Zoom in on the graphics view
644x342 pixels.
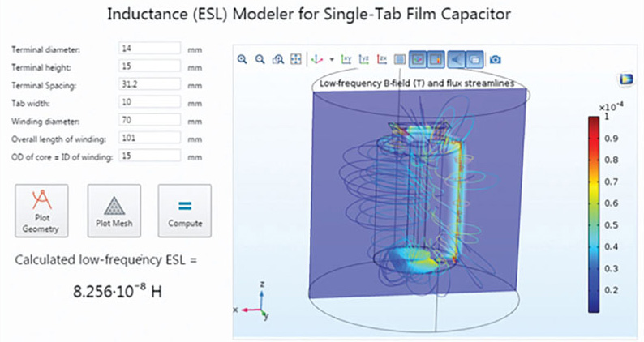243,59
